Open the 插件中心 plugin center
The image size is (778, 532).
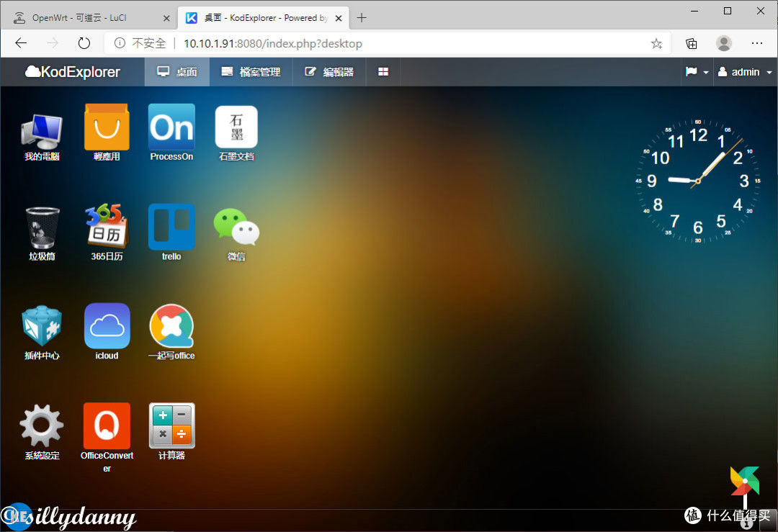coord(41,327)
